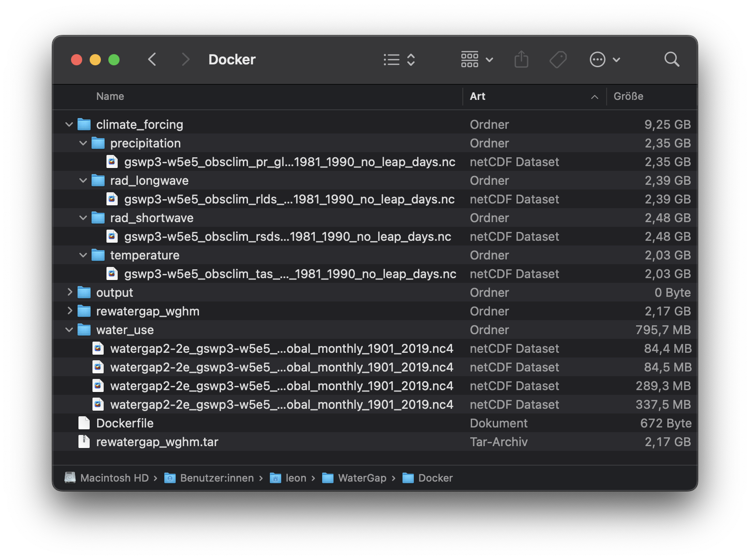The height and width of the screenshot is (560, 750).
Task: Click the back navigation arrow
Action: coord(152,59)
